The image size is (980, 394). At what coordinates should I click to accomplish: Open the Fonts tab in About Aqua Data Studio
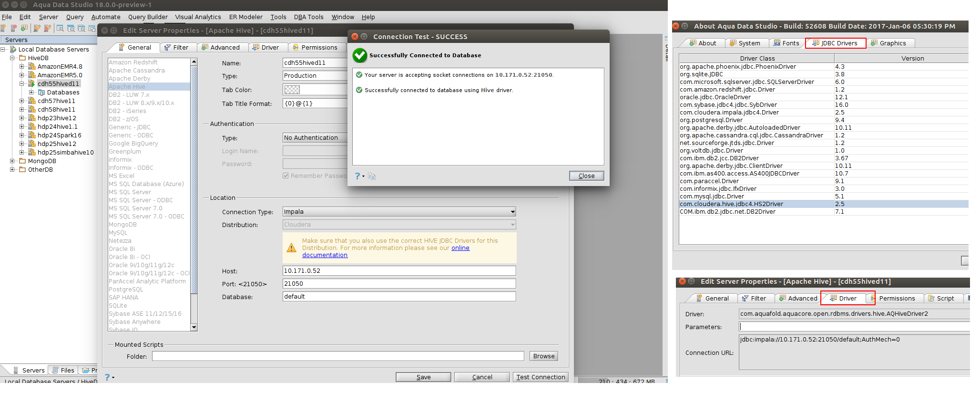[x=786, y=43]
